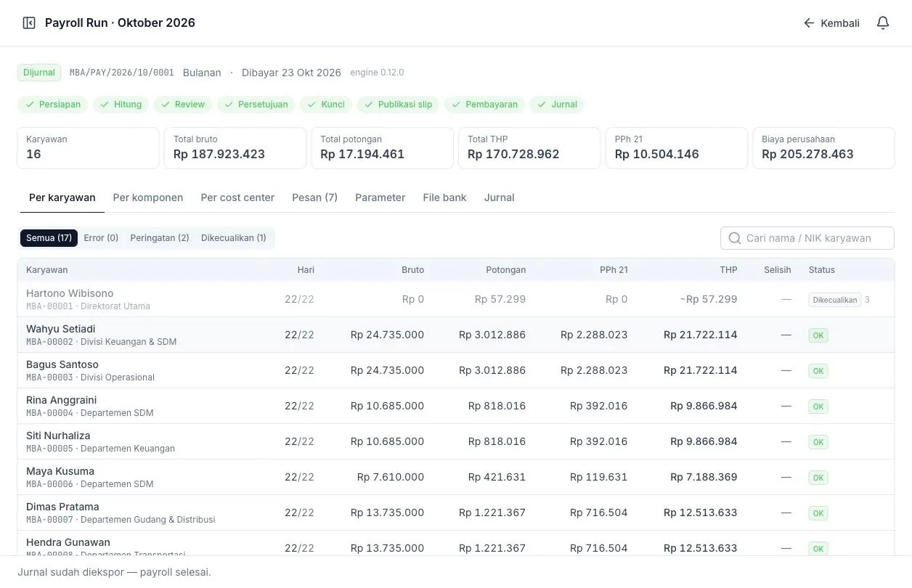The image size is (912, 588).
Task: Click OK status badge for Maya Kusuma
Action: (x=818, y=478)
